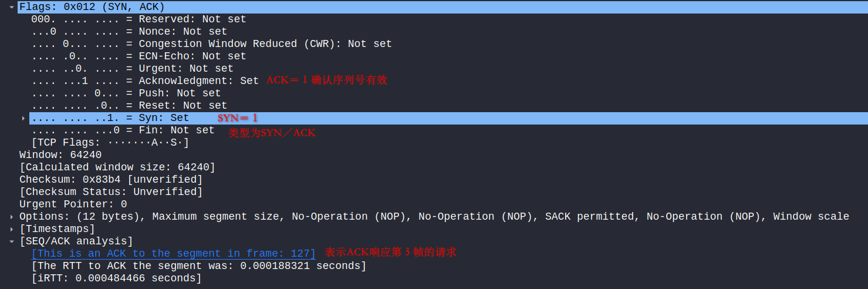Select the ECN-Echo: Not set row
Image resolution: width=868 pixels, height=289 pixels.
[139, 56]
